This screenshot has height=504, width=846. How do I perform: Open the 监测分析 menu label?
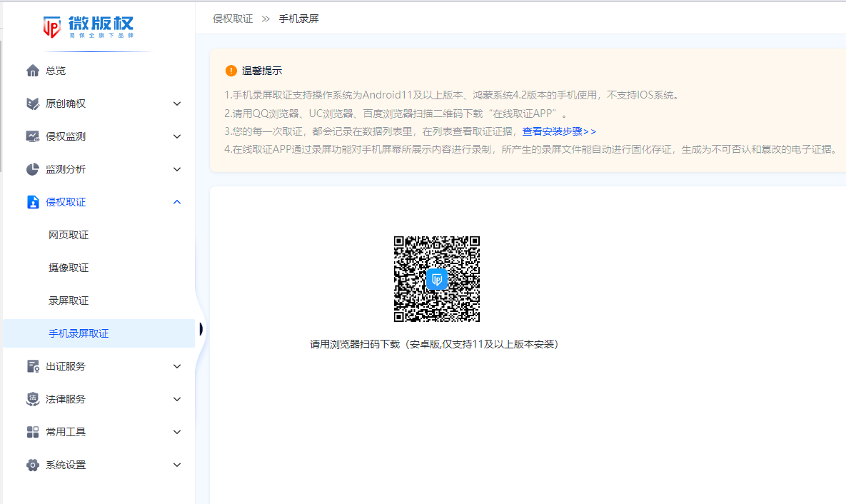coord(66,169)
